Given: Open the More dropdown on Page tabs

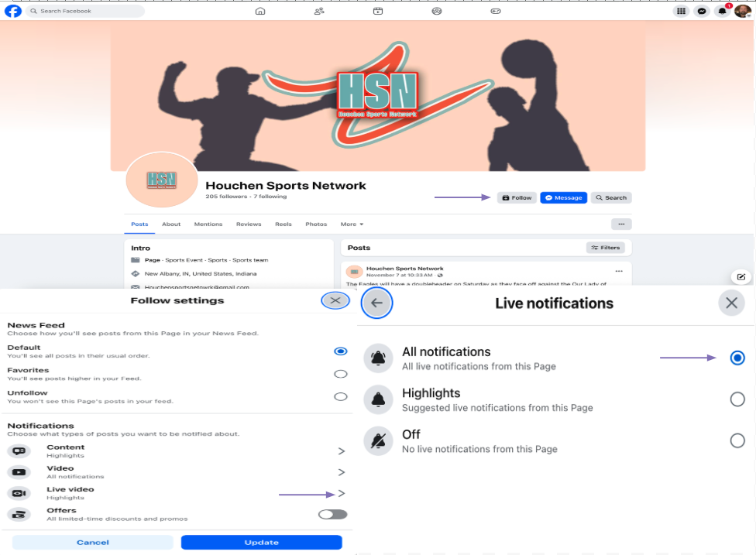Looking at the screenshot, I should pos(352,224).
